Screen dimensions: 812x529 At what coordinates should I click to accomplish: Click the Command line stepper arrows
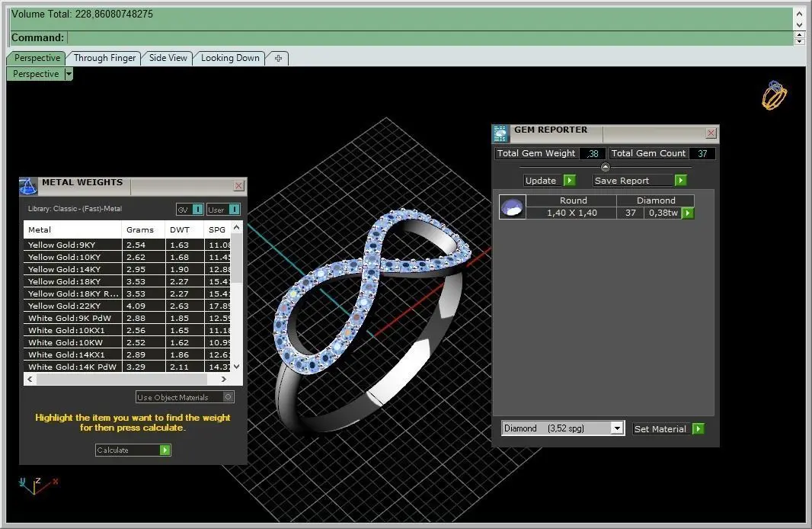799,38
